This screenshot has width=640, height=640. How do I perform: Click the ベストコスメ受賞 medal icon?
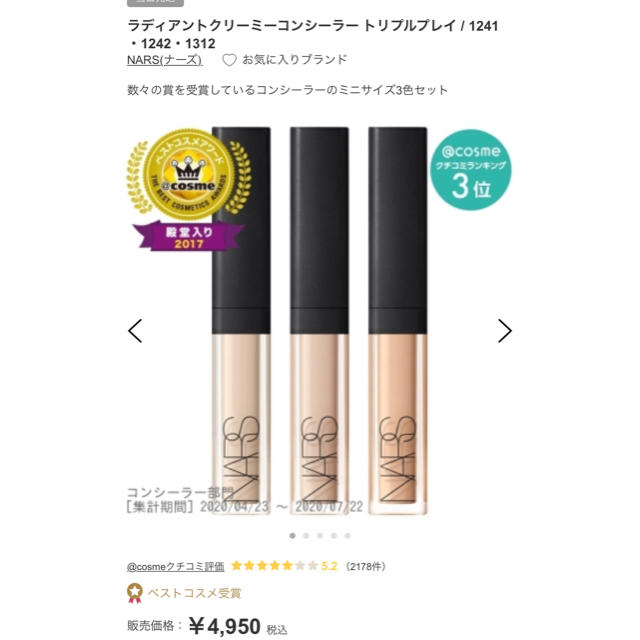(x=135, y=593)
